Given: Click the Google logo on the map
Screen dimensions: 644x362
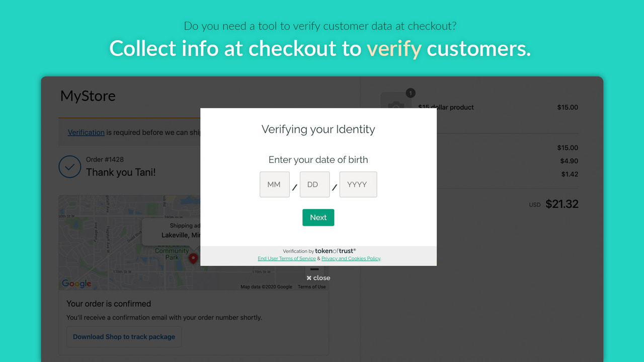Looking at the screenshot, I should pos(76,284).
